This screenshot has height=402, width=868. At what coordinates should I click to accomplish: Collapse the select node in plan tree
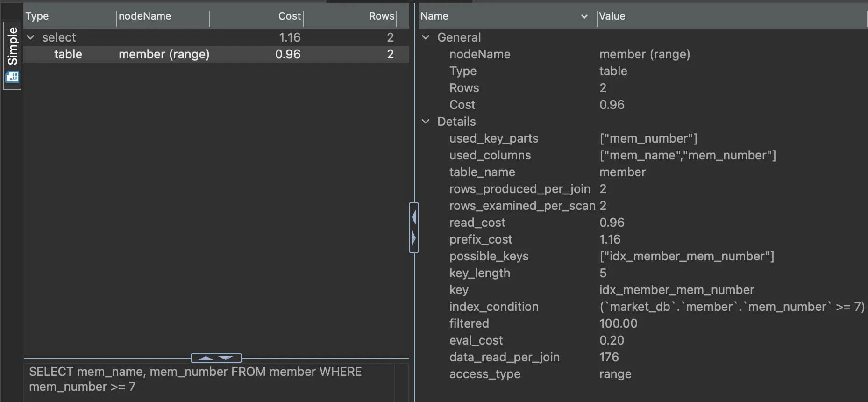31,37
